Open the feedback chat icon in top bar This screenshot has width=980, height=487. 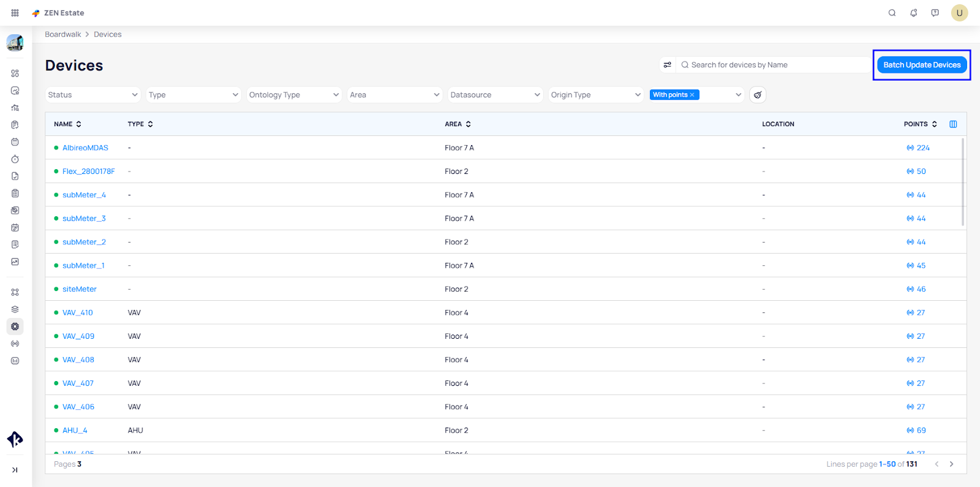click(x=935, y=13)
